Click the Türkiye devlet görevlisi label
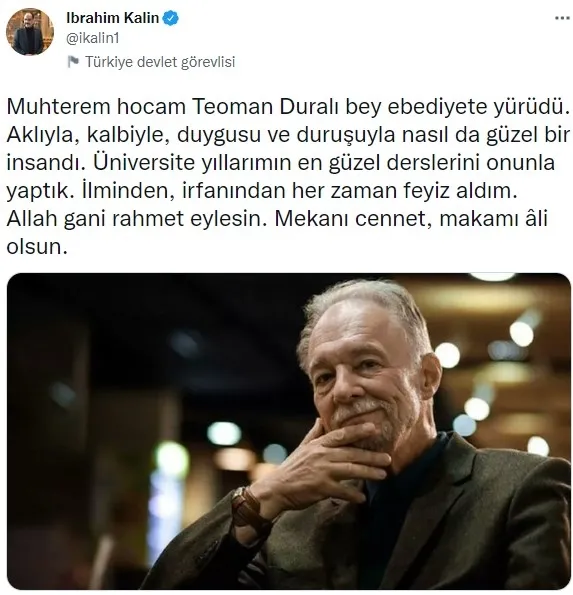 coord(160,62)
